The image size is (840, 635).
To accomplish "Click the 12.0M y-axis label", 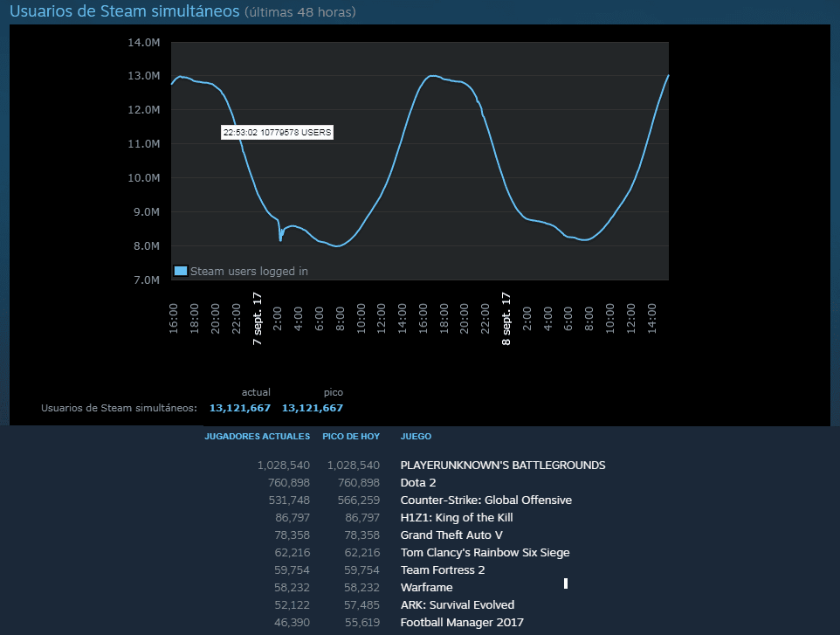I will pos(143,110).
